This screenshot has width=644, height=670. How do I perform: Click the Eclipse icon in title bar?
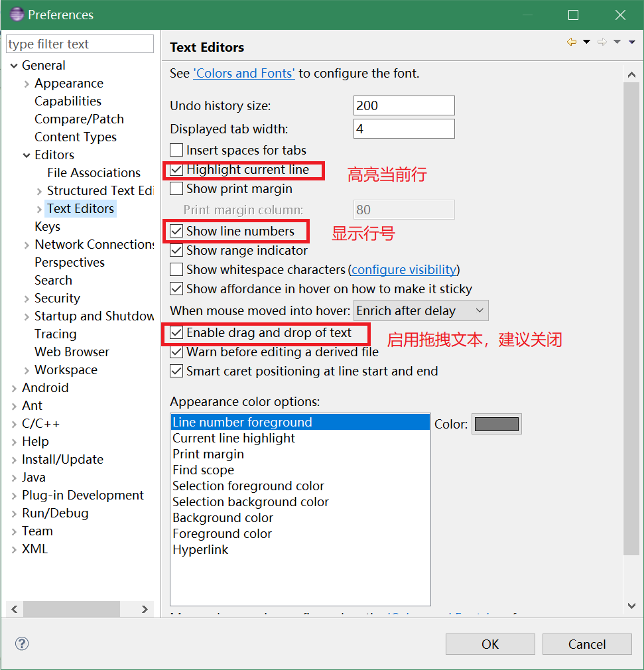click(x=17, y=15)
